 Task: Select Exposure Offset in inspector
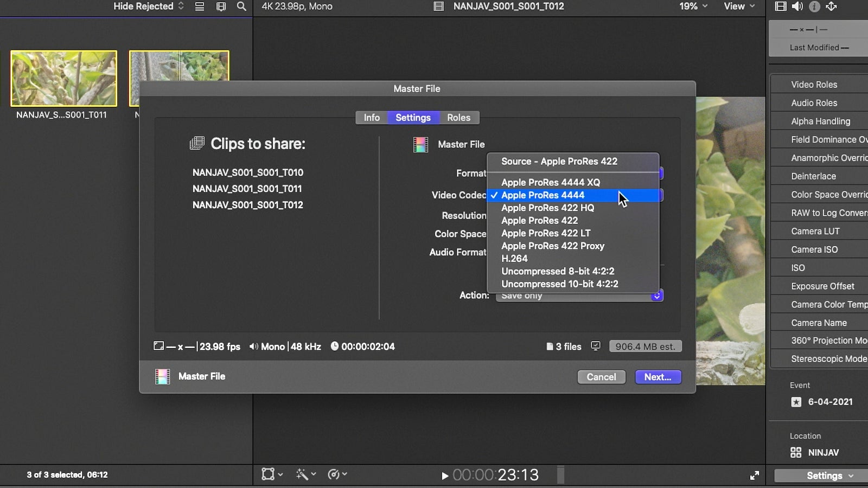[822, 286]
